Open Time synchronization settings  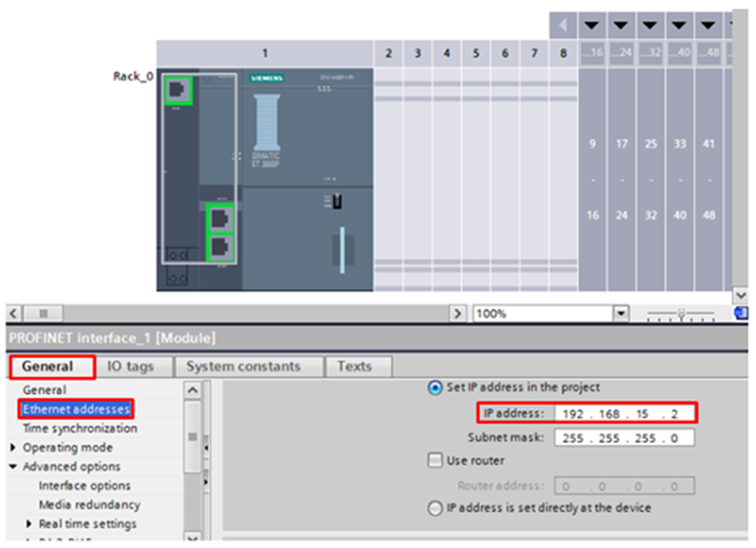point(79,428)
